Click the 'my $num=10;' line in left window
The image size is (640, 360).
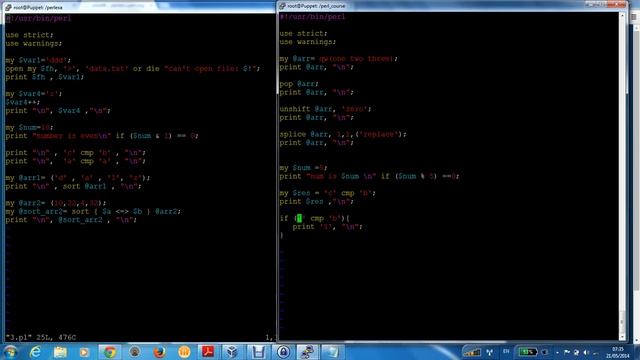pyautogui.click(x=29, y=127)
